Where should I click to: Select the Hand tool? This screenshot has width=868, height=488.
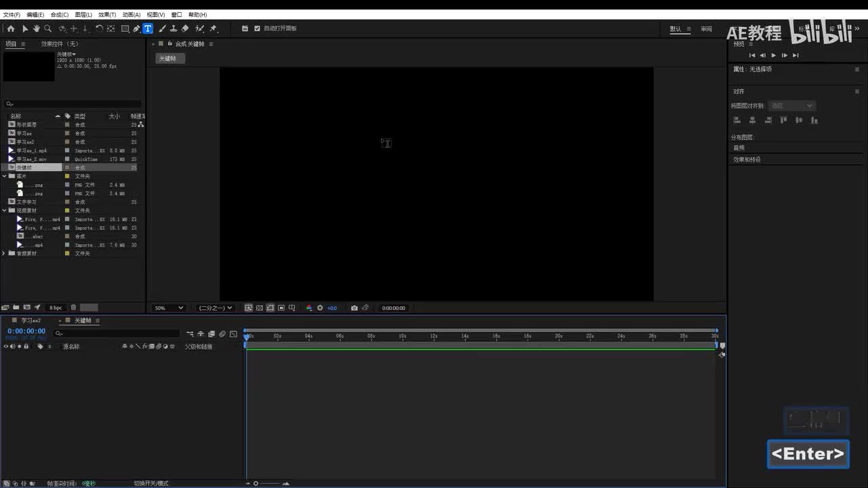[36, 28]
